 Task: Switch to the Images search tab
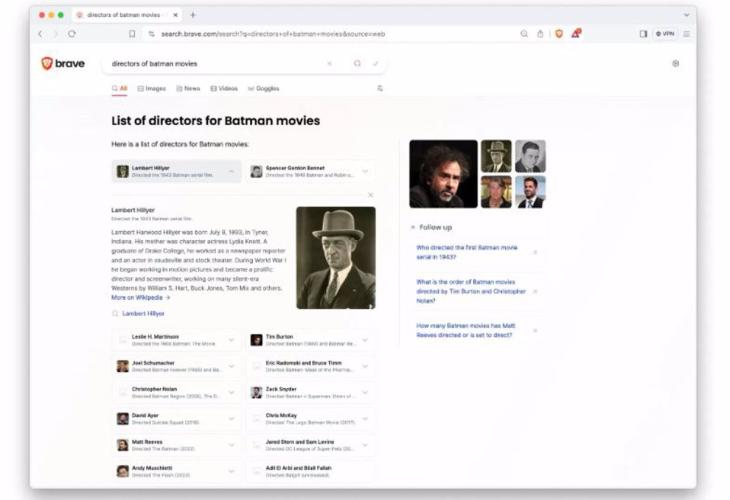(151, 88)
